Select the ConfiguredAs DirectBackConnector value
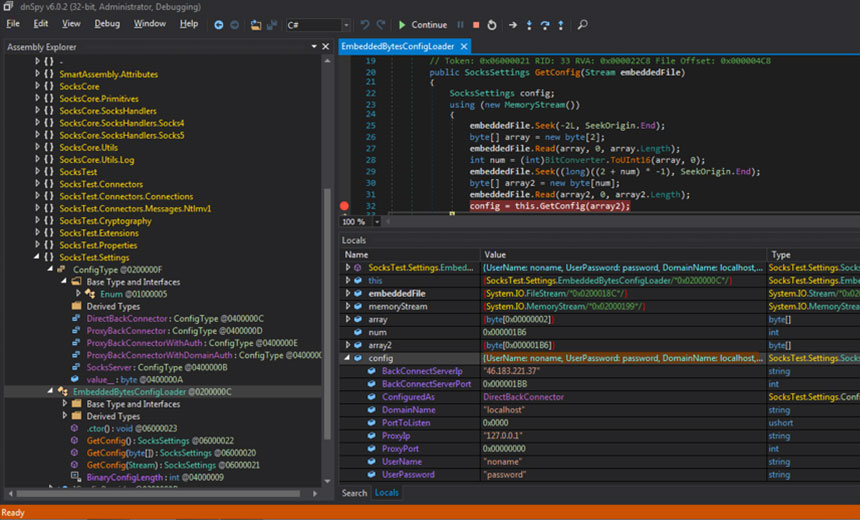This screenshot has width=860, height=520. click(523, 397)
